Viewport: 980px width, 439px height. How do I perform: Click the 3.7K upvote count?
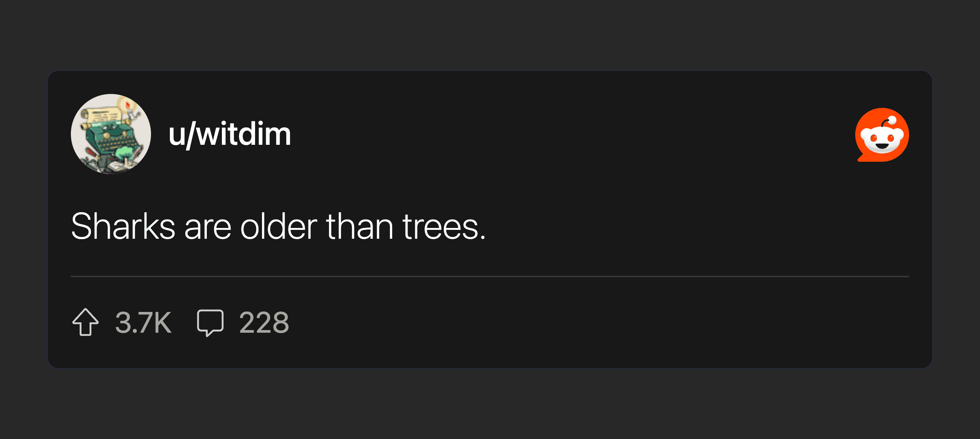[x=143, y=322]
